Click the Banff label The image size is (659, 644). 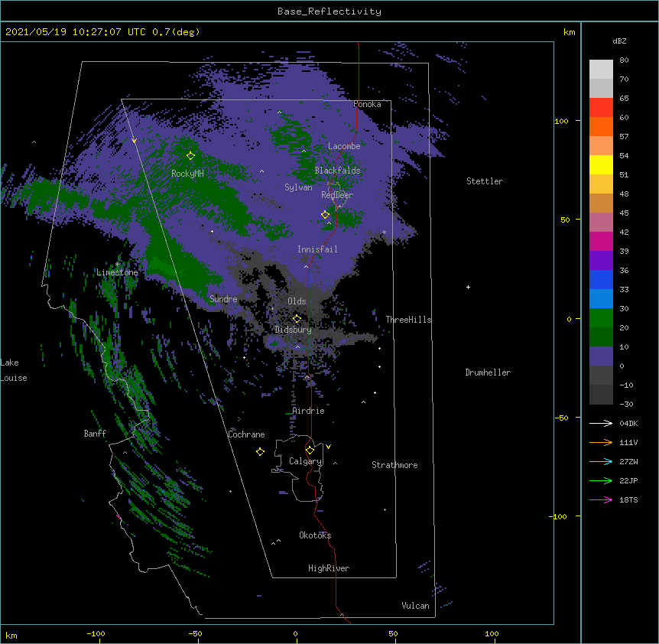point(95,434)
